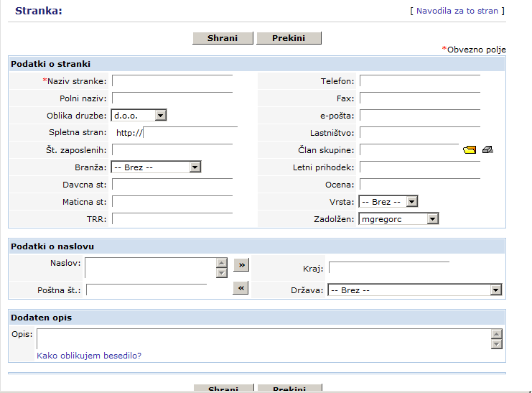Select the Zadolžen dropdown showing mgregorc
Screen dimensions: 532x393
(398, 219)
